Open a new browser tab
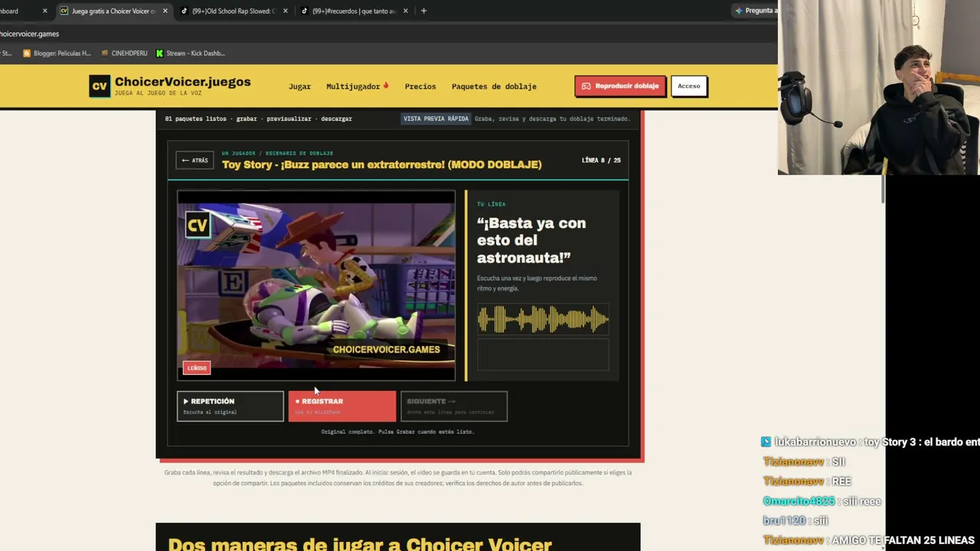Image resolution: width=980 pixels, height=551 pixels. click(423, 11)
